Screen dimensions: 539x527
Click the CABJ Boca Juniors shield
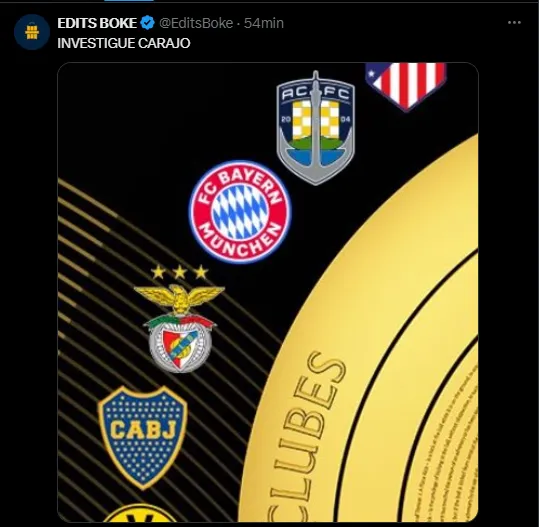[x=143, y=438]
